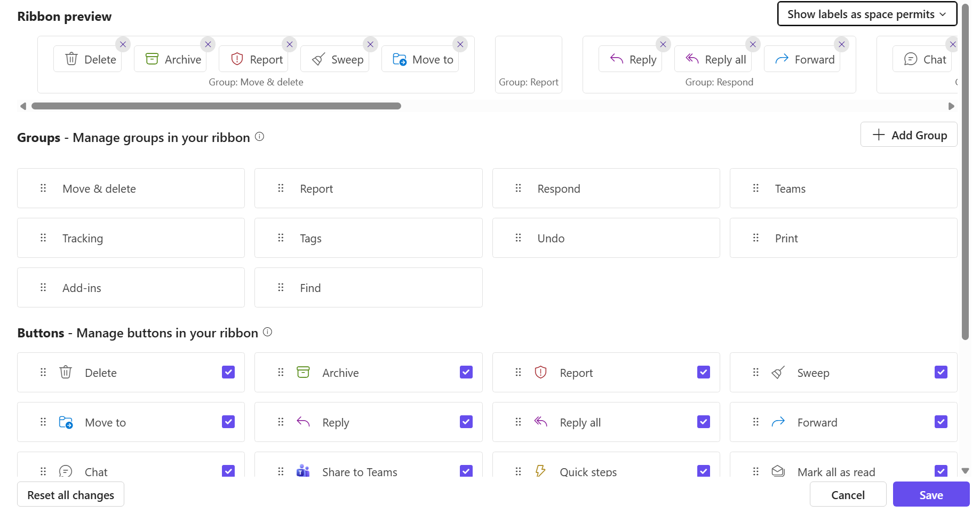Click the Forward button in ribbon preview
The image size is (980, 513).
802,59
